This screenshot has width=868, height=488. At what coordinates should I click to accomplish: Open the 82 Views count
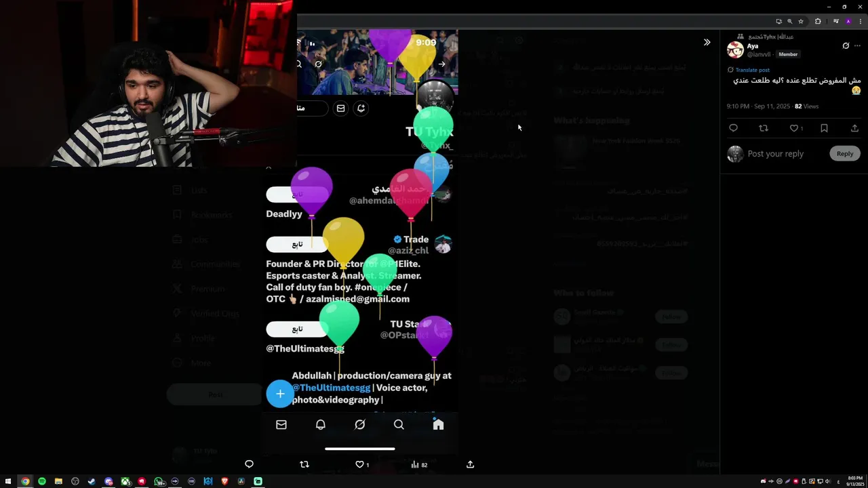coord(806,106)
